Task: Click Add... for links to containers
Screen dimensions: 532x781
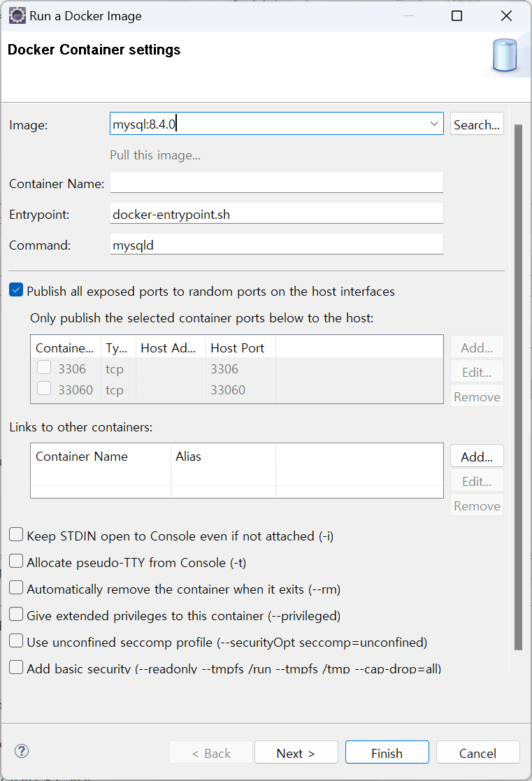Action: (x=477, y=457)
